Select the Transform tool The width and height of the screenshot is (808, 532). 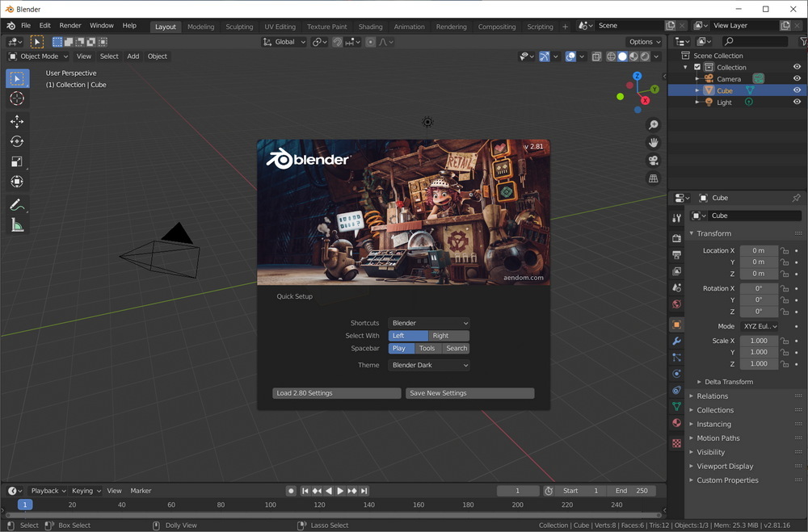(x=17, y=182)
